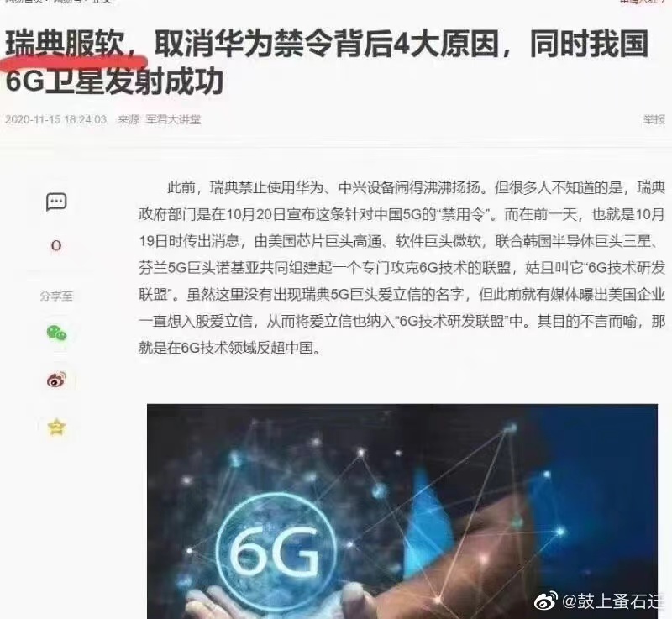Screen dimensions: 672x619
Task: Click the 6G article image
Action: (402, 511)
